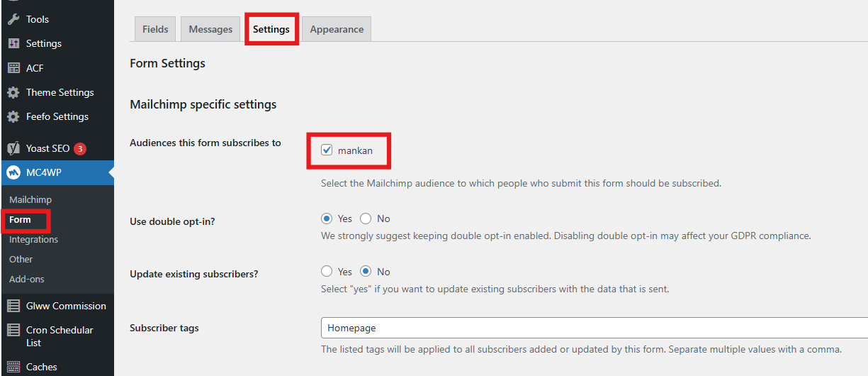Click the 'Subscriber tags' label
Viewport: 868px width, 376px height.
[164, 328]
